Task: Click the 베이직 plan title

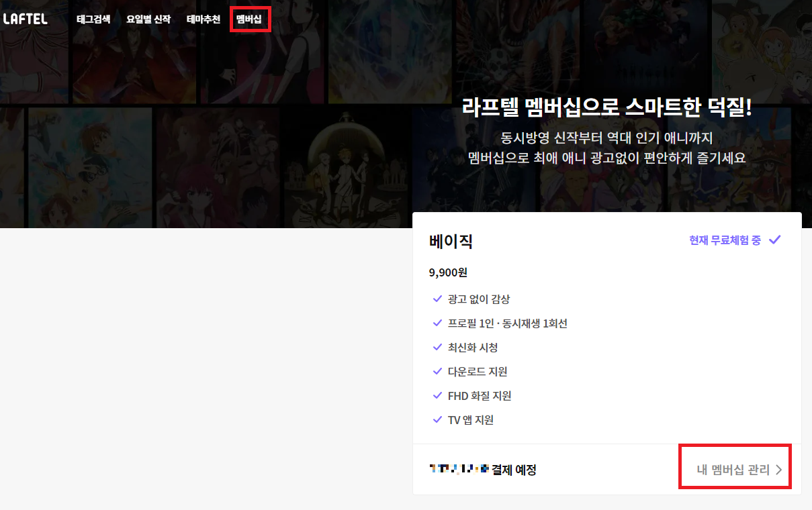Action: tap(451, 242)
